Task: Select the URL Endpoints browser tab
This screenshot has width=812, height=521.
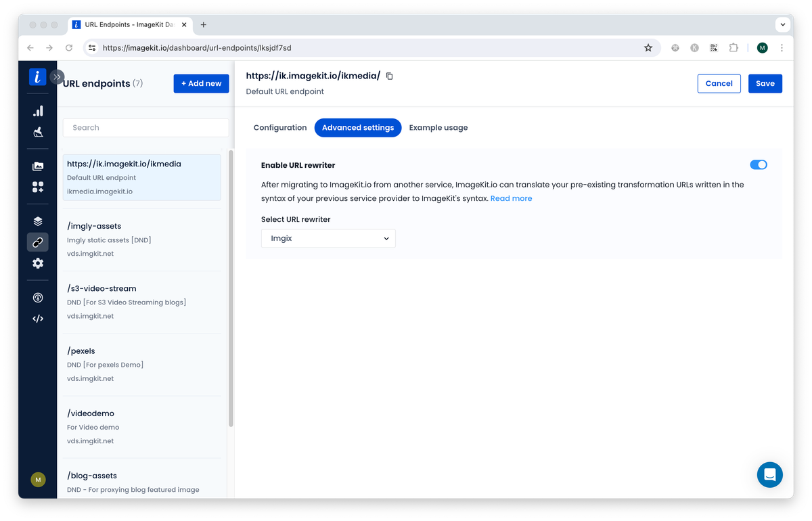Action: [x=129, y=24]
